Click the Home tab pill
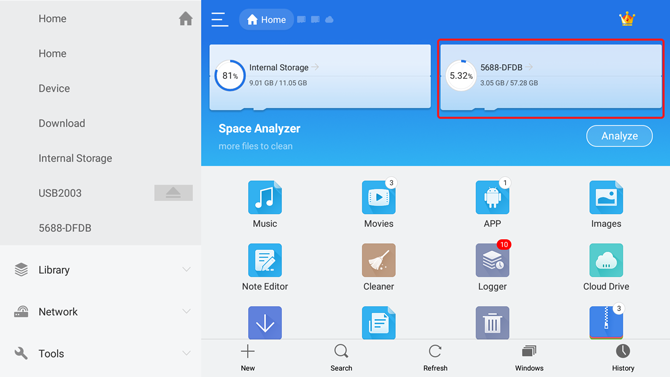This screenshot has width=670, height=377. [x=266, y=20]
